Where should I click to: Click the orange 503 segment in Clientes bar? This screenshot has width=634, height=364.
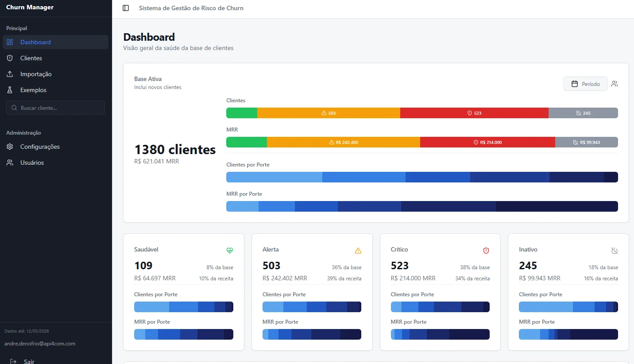coord(329,113)
